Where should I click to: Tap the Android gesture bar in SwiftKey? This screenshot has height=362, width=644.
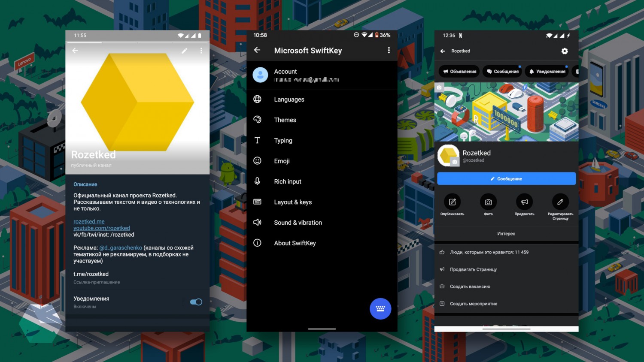click(322, 329)
